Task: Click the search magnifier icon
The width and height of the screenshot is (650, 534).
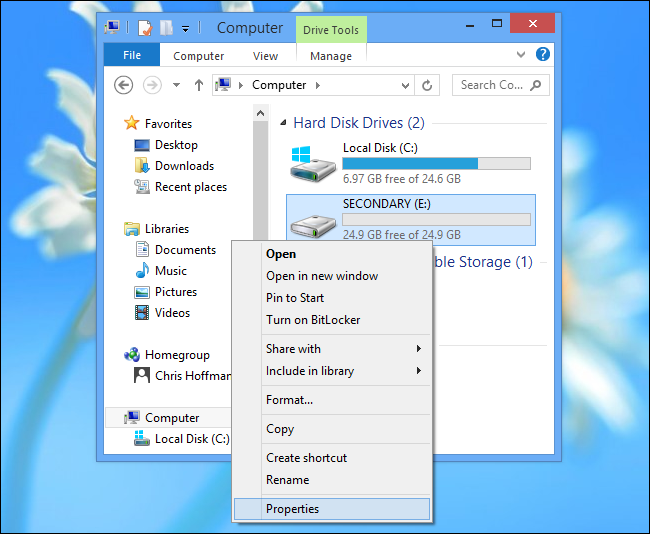Action: coord(536,85)
